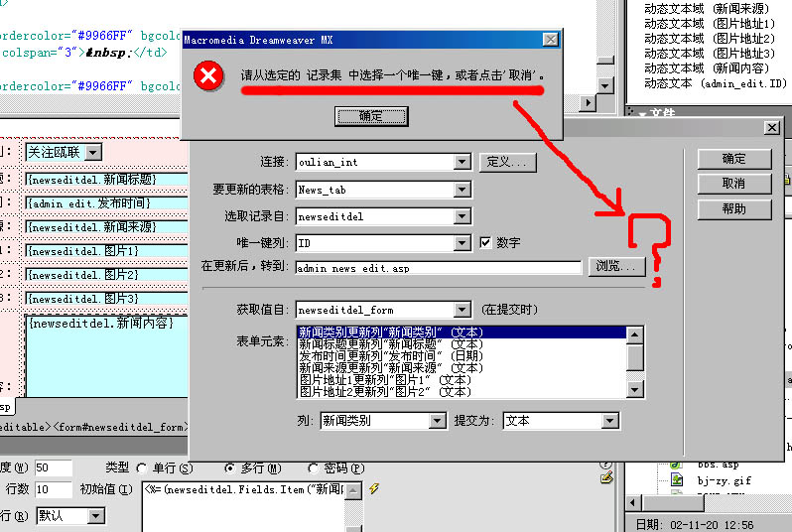Select the 密码 radio button
This screenshot has height=532, width=792.
click(x=314, y=468)
